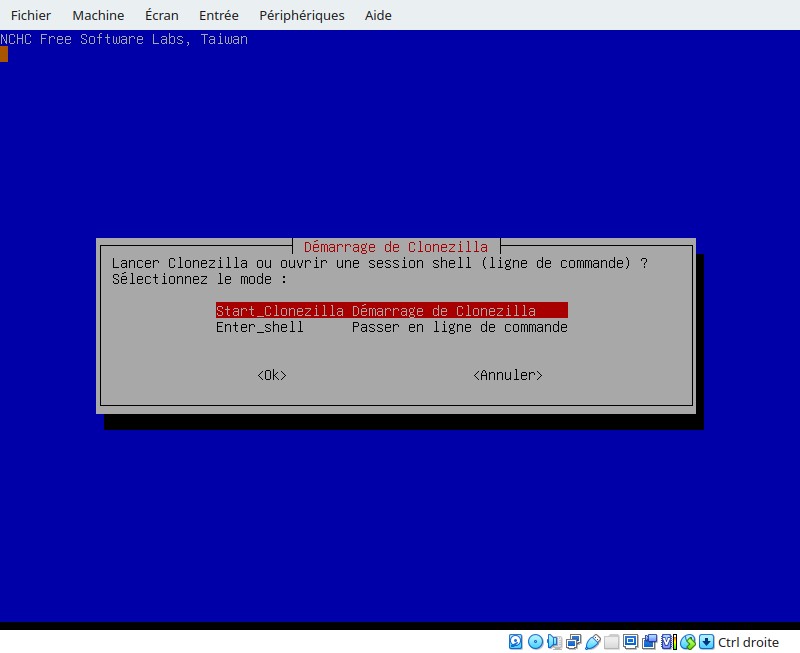Click the optical disc drive status icon

[x=535, y=642]
